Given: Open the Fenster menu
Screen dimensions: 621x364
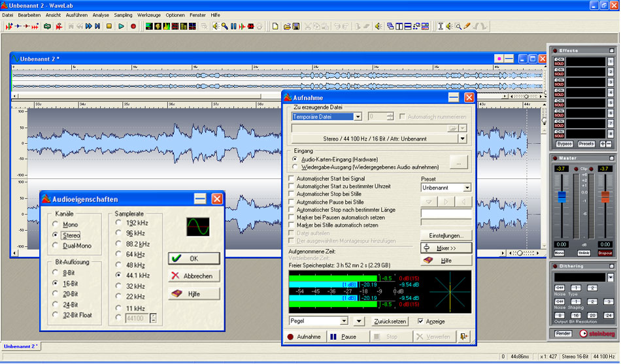Looking at the screenshot, I should (197, 15).
